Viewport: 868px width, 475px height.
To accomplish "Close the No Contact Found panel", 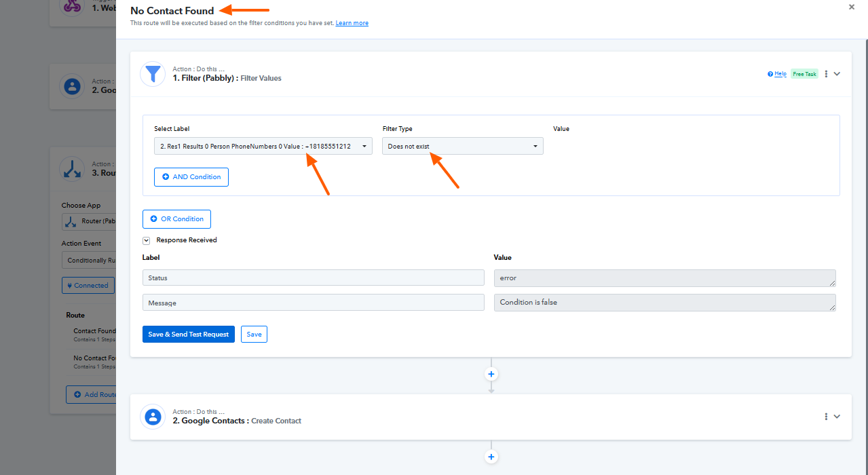I will pyautogui.click(x=852, y=7).
